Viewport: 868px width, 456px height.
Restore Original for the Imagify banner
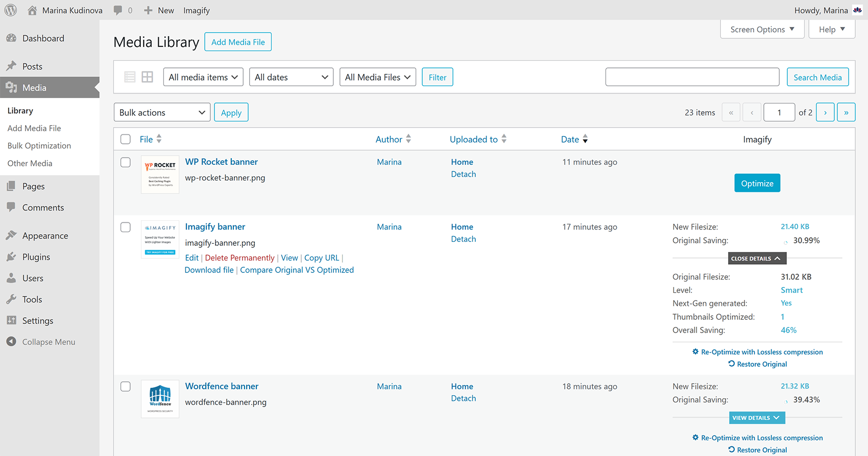[757, 364]
